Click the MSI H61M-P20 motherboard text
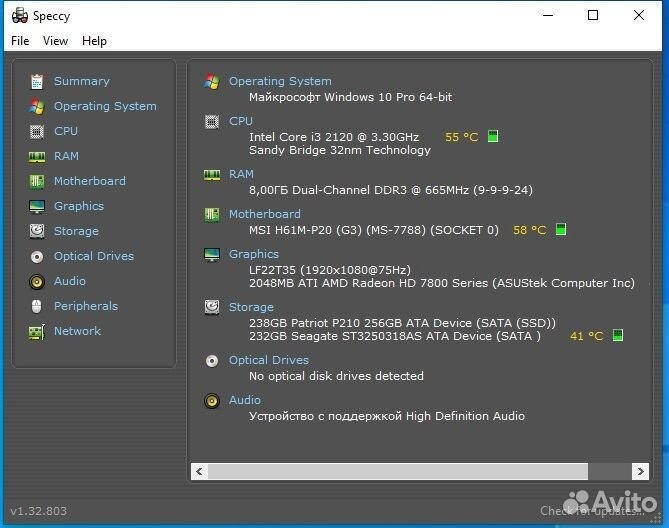The width and height of the screenshot is (669, 528). click(374, 230)
